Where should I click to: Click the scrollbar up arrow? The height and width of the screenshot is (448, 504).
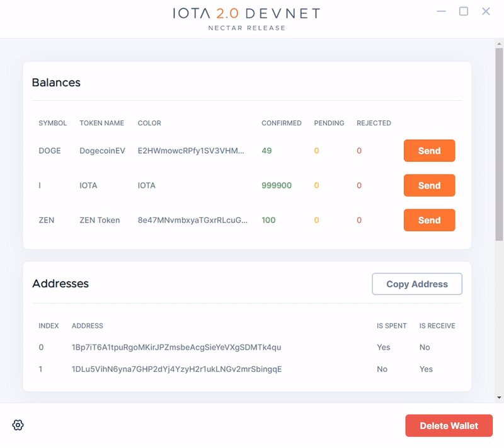[x=499, y=43]
